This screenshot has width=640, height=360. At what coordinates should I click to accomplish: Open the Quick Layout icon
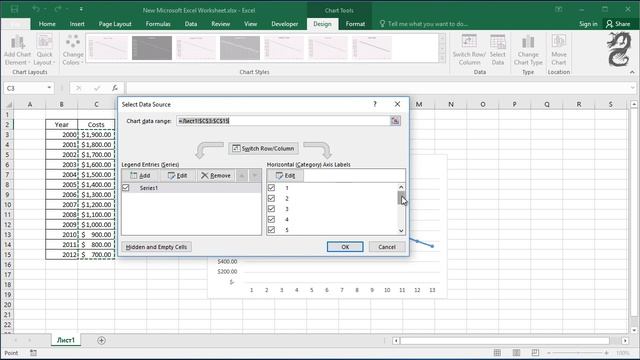pyautogui.click(x=44, y=42)
